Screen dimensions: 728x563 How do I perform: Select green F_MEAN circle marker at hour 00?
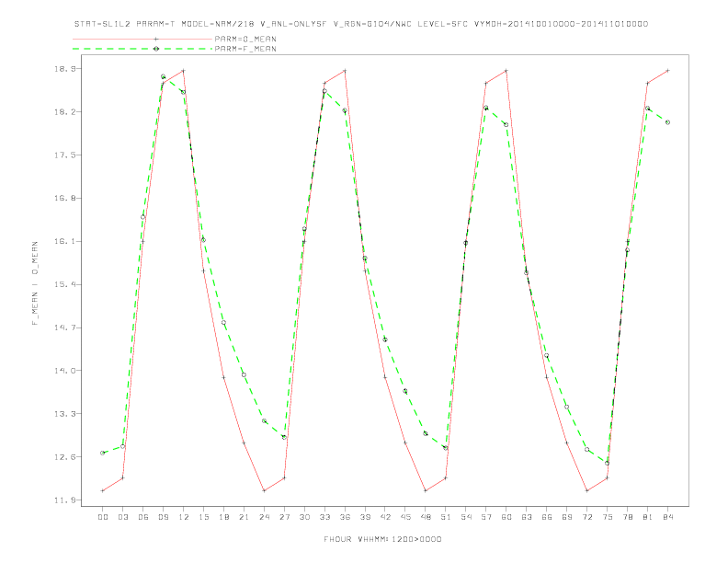103,453
